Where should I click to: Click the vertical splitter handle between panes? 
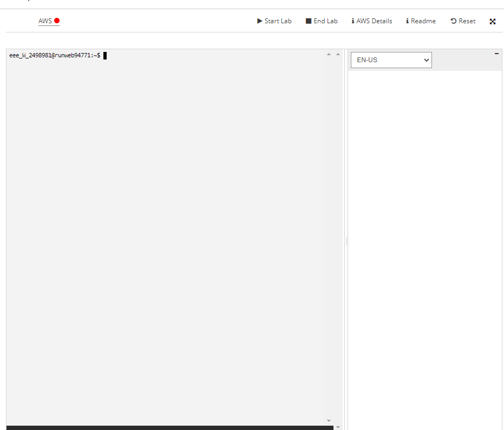tap(346, 241)
